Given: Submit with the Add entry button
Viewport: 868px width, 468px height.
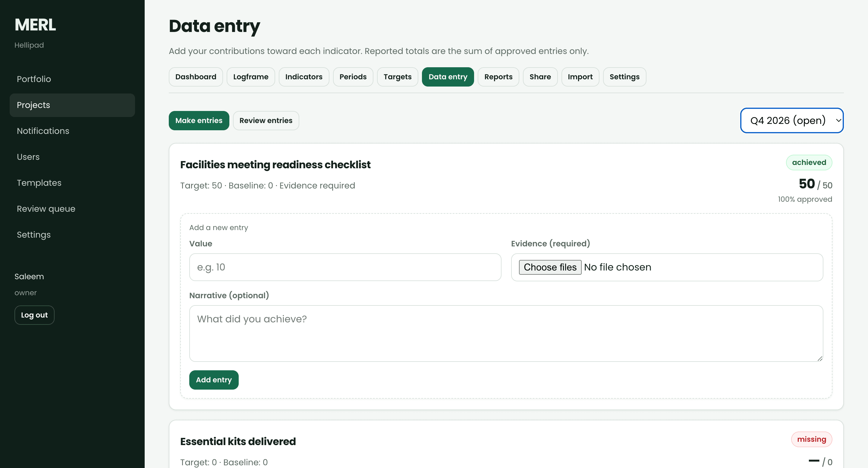Looking at the screenshot, I should (x=214, y=380).
